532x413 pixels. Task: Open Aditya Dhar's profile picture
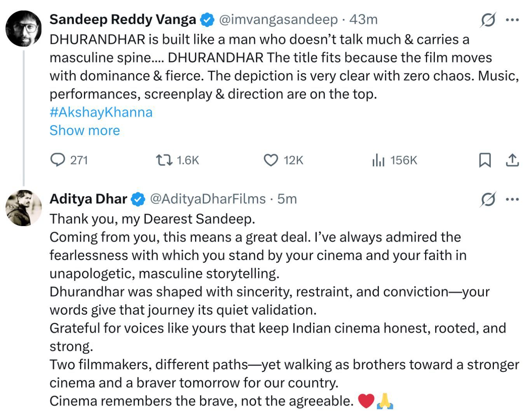(23, 208)
